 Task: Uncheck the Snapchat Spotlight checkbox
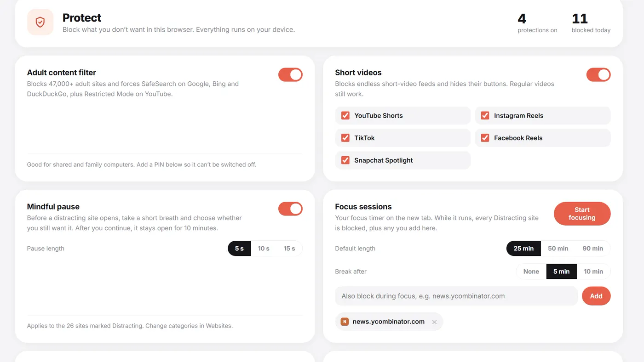click(x=345, y=160)
